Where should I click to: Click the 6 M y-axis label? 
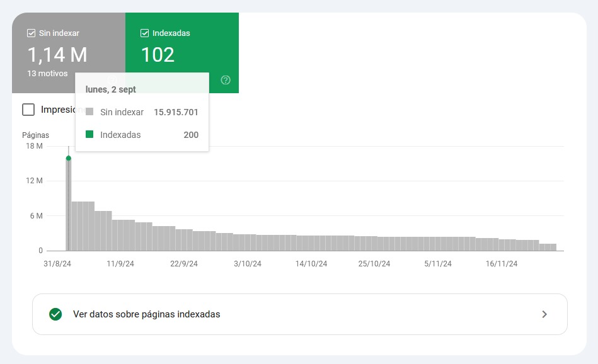tap(36, 216)
